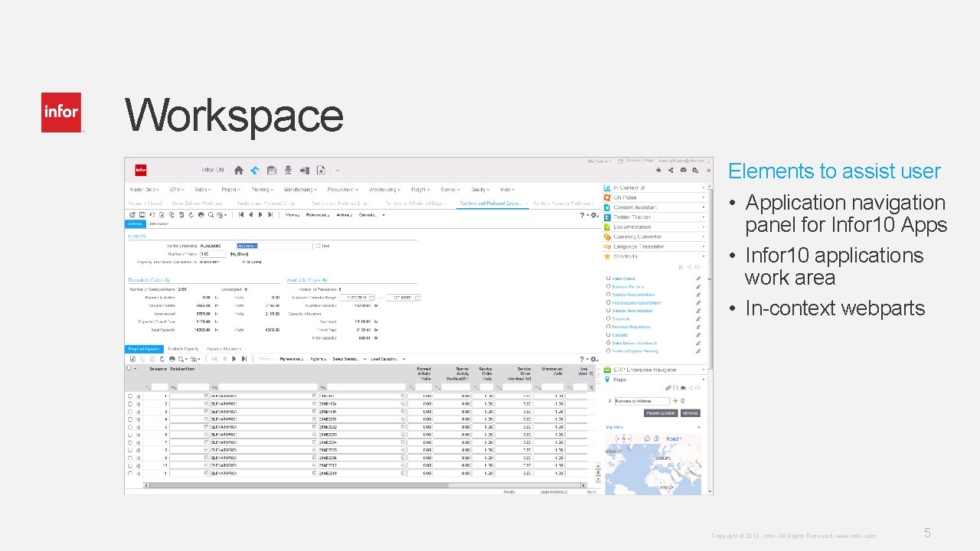The image size is (980, 551).
Task: Select the checkbox for sequence row 3
Action: tap(129, 412)
